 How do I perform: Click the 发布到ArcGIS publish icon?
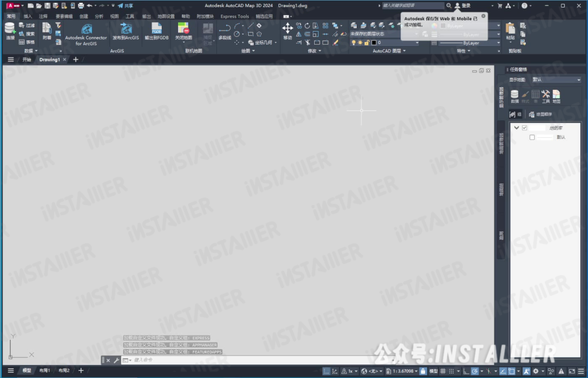point(126,32)
